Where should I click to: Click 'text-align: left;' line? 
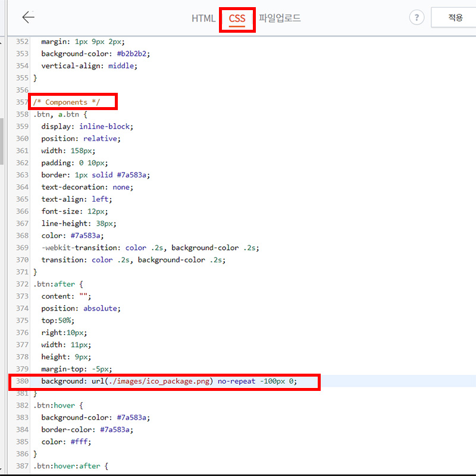pos(77,199)
